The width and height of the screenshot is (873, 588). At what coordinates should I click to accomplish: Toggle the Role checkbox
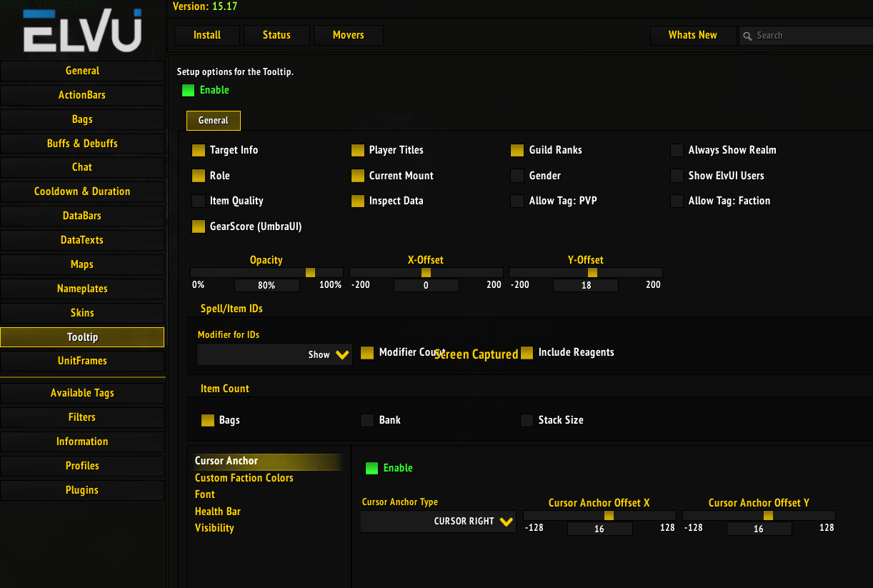tap(199, 176)
